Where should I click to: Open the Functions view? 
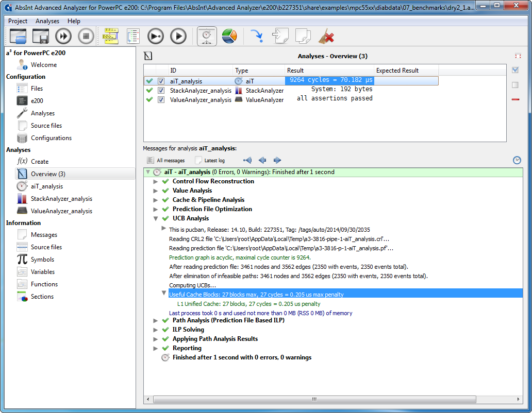(44, 284)
